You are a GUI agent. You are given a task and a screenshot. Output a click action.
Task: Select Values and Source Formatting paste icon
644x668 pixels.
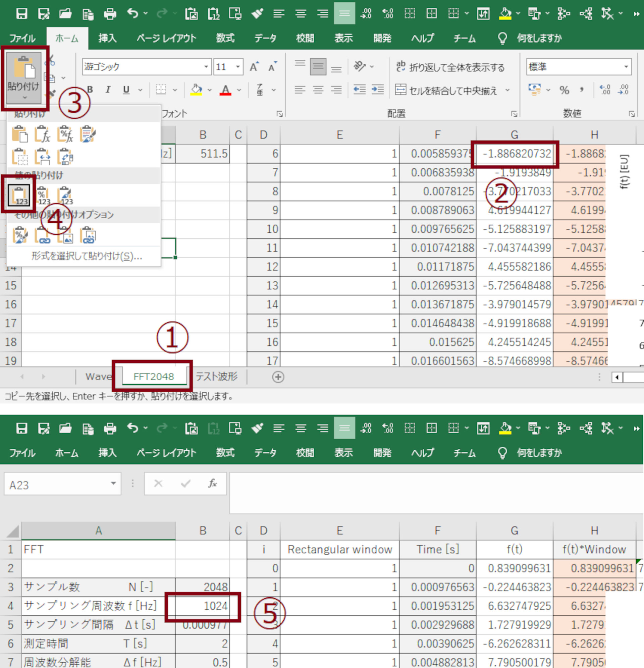(x=65, y=196)
